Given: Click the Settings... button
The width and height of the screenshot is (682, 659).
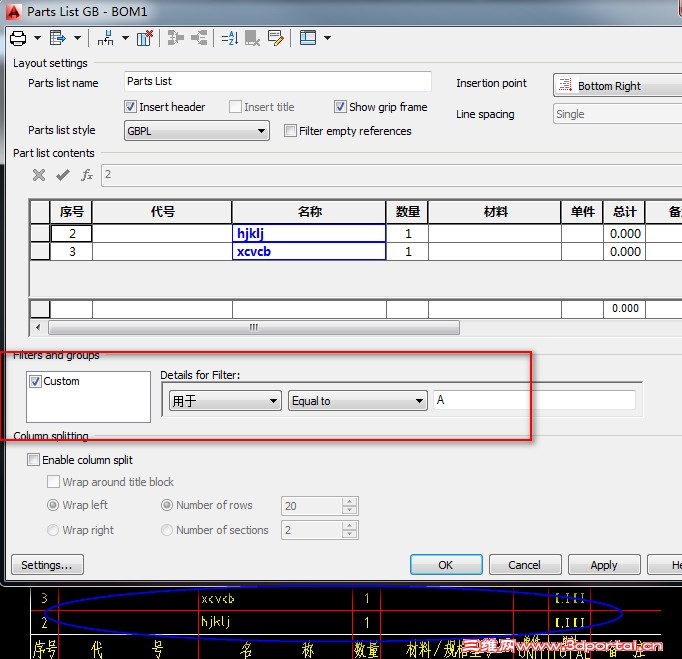Looking at the screenshot, I should (47, 565).
